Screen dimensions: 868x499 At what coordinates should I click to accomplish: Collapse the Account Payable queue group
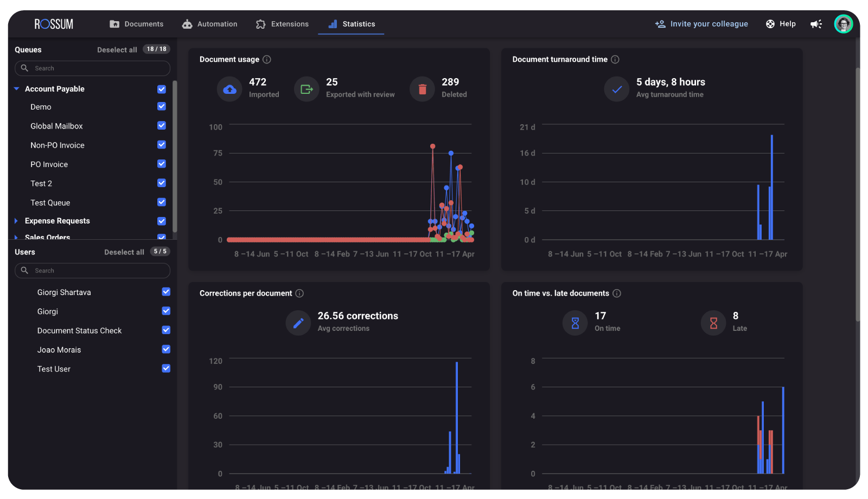(16, 88)
